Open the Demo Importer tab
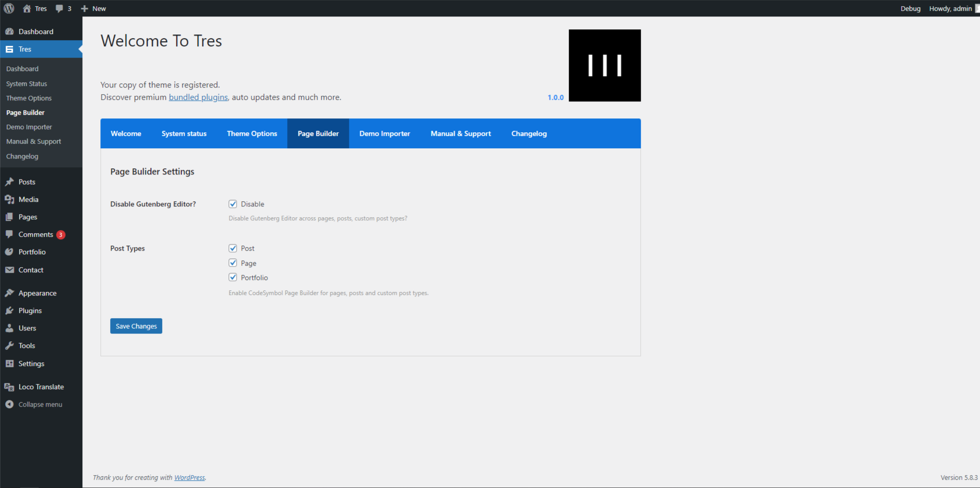 (x=384, y=133)
